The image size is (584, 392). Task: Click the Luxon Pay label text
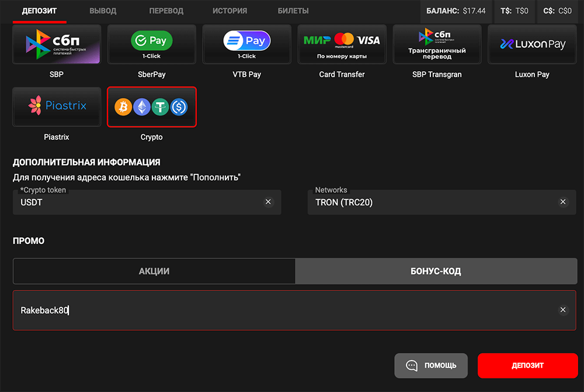(532, 75)
